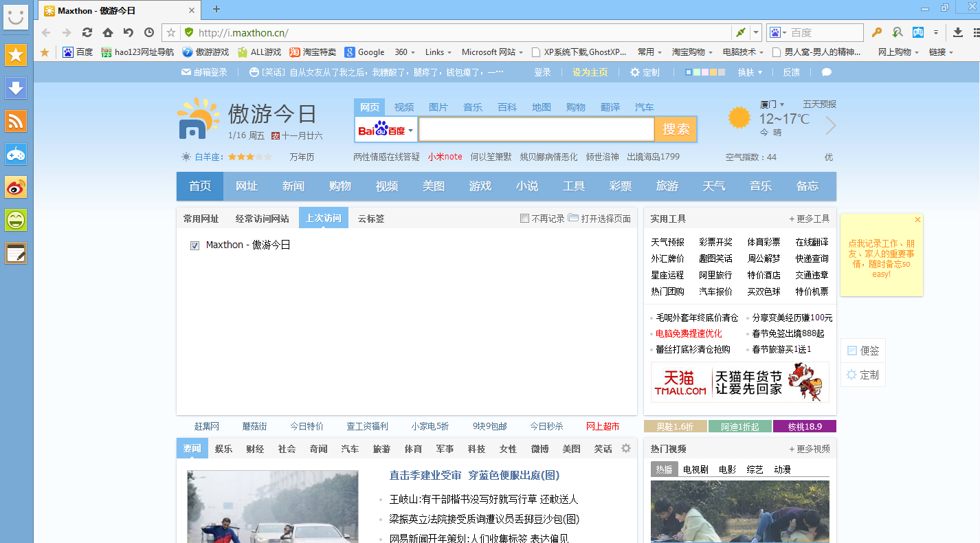This screenshot has width=980, height=543.
Task: Open the 换肤 skin dropdown
Action: 750,72
